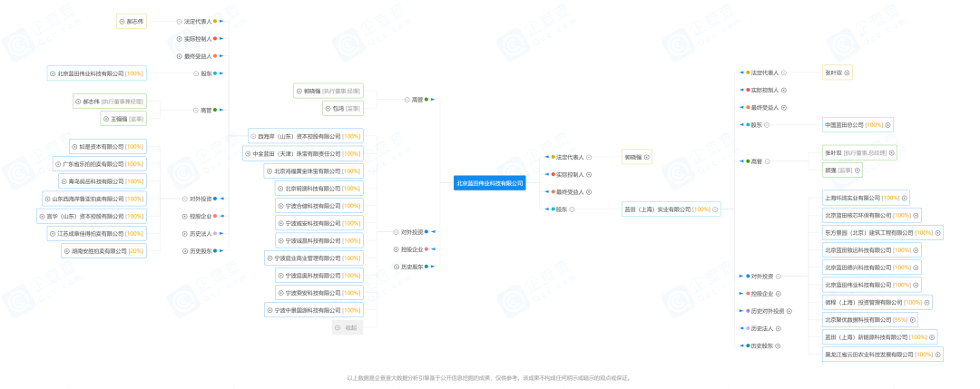Collapse 对外投资 branch in the far-left tree

[184, 199]
